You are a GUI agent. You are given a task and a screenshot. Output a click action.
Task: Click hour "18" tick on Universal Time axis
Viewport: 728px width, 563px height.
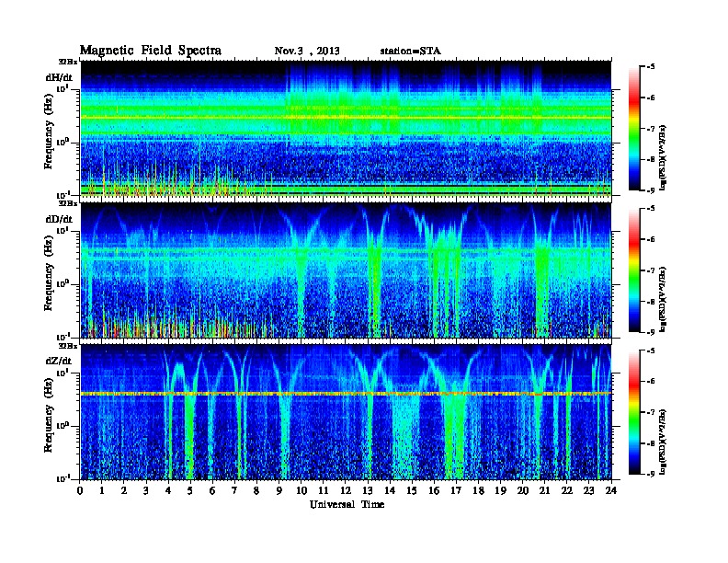tap(478, 491)
